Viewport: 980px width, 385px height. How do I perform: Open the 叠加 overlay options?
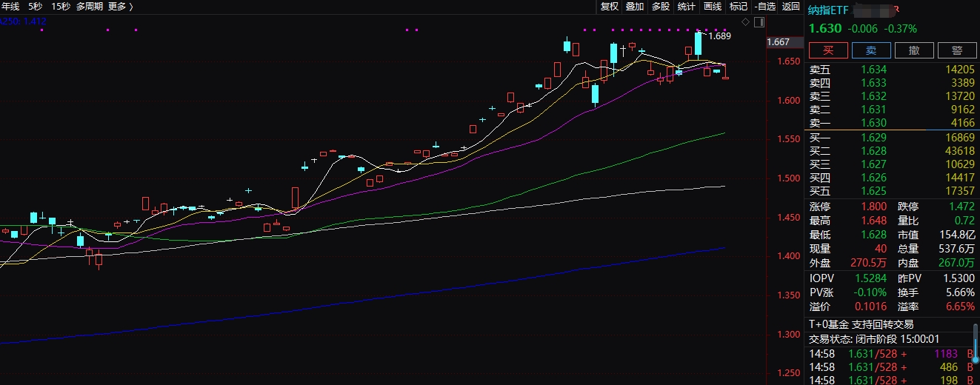coord(635,7)
